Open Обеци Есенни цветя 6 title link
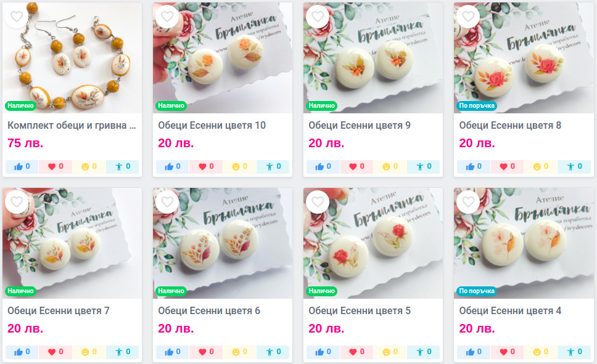Image resolution: width=597 pixels, height=364 pixels. [x=209, y=311]
